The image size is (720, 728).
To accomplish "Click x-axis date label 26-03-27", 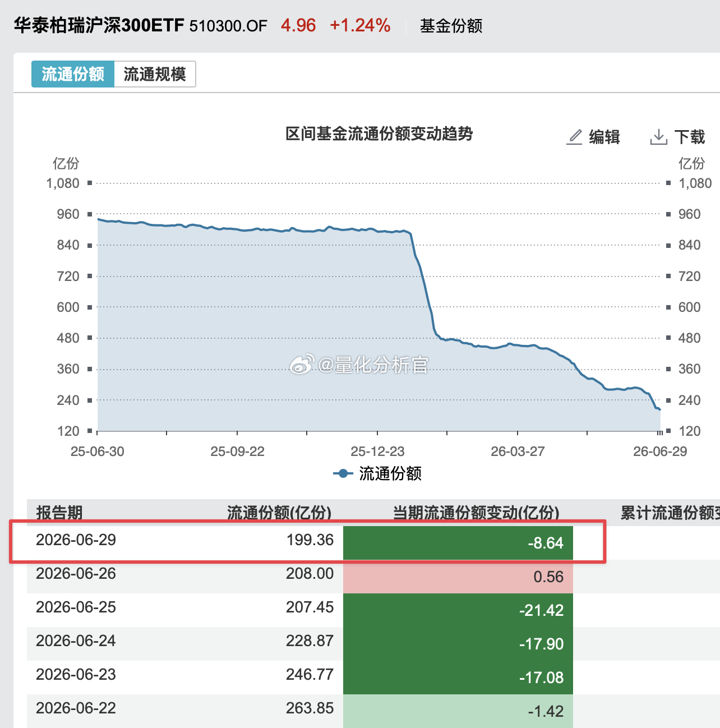I will pos(518,451).
